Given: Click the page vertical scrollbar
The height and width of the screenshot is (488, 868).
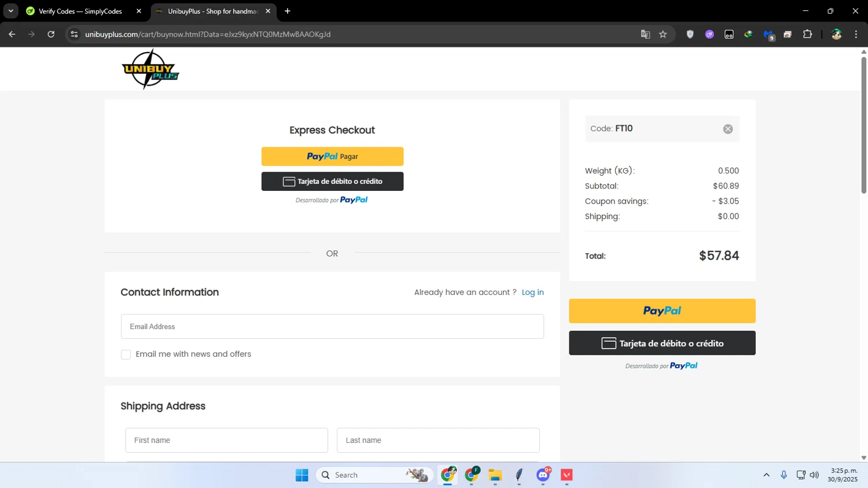Looking at the screenshot, I should pos(863,125).
